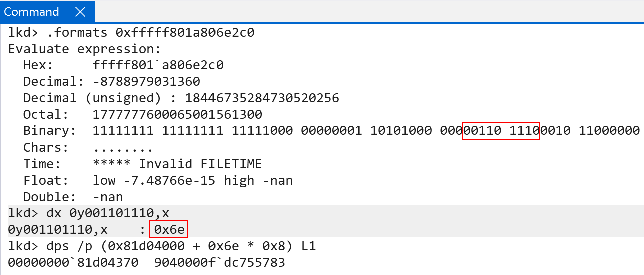Select the Command tab
This screenshot has width=644, height=275.
click(31, 11)
